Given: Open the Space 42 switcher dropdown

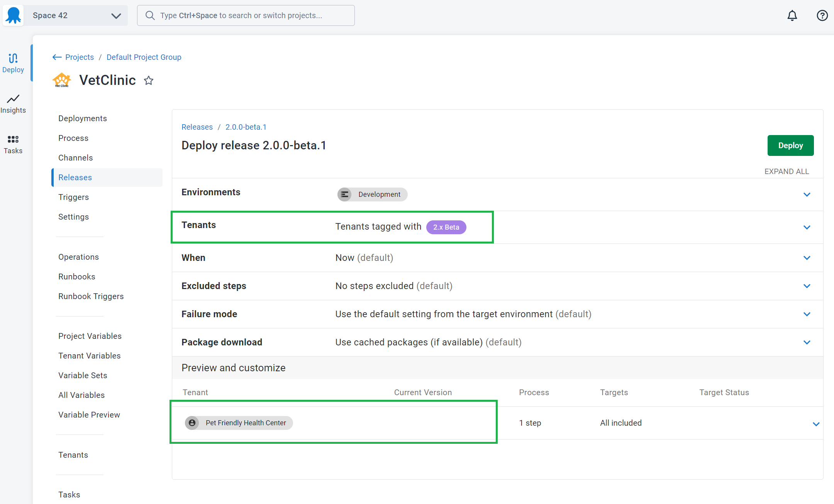Looking at the screenshot, I should pyautogui.click(x=76, y=15).
